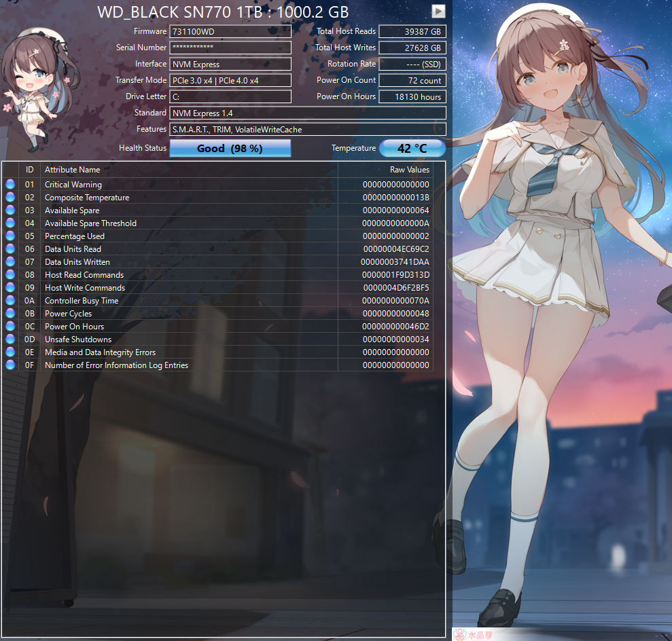Click raw value 0000001F9D313D
Screen dimensions: 672x641
click(x=395, y=274)
